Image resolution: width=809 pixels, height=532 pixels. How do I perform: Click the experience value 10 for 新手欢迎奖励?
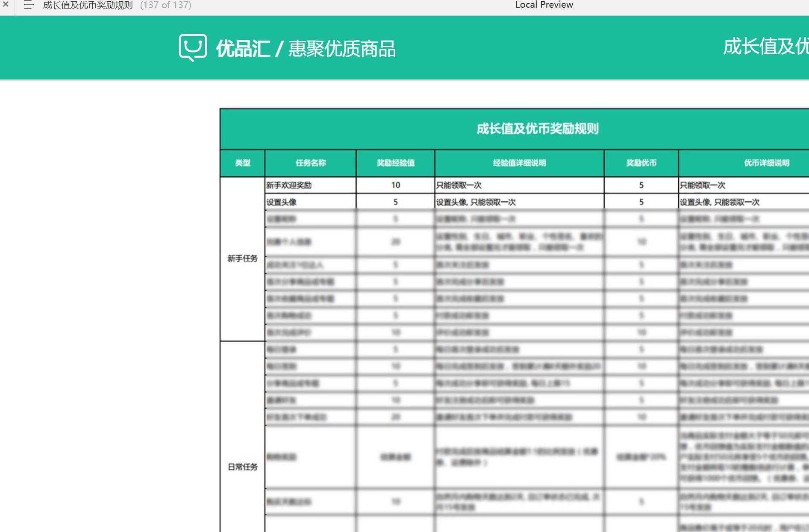pos(394,185)
